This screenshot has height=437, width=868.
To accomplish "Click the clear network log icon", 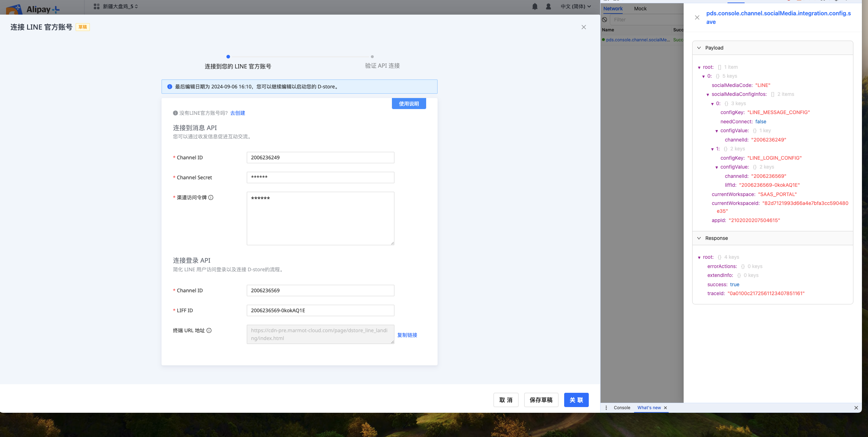I will tap(604, 20).
